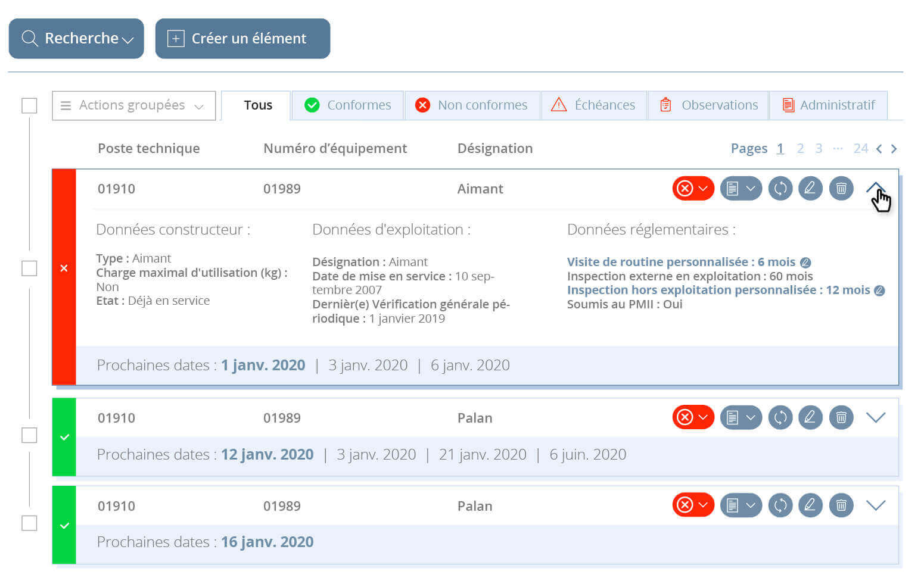Go to page 2 in pagination
Image resolution: width=924 pixels, height=584 pixels.
(x=800, y=149)
